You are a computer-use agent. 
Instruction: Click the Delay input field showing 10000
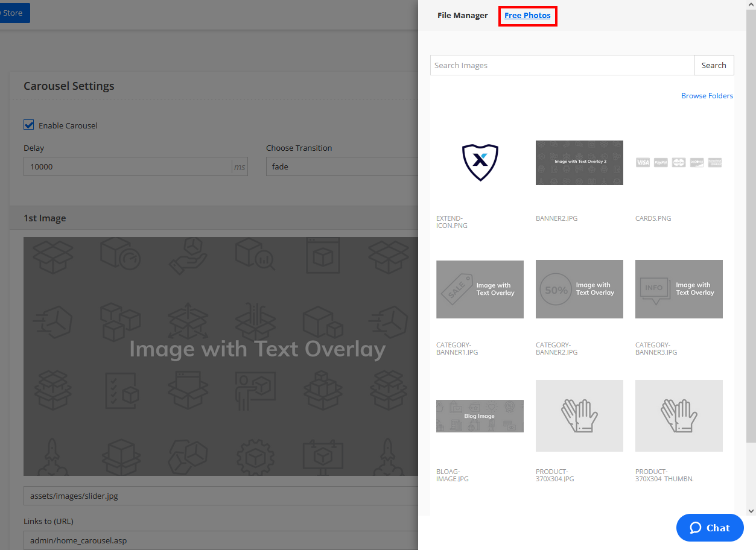[136, 166]
